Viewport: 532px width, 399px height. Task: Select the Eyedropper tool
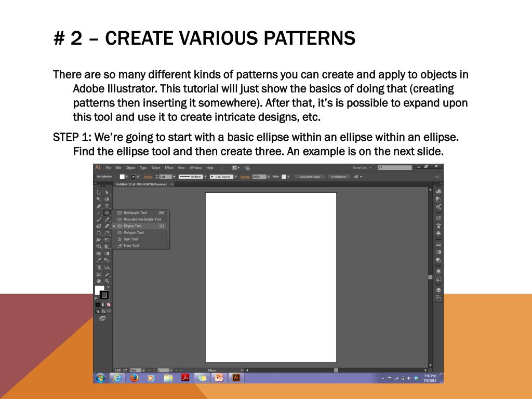99,260
